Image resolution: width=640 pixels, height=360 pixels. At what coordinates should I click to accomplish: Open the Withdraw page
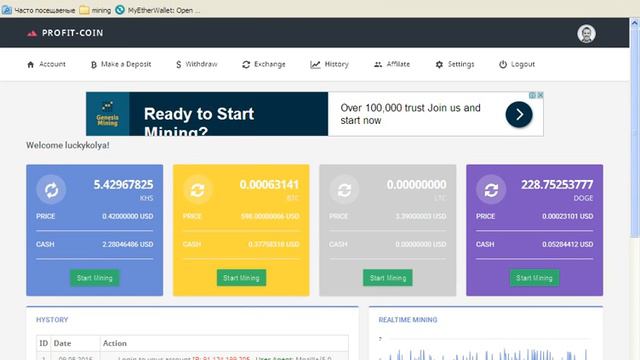click(202, 64)
